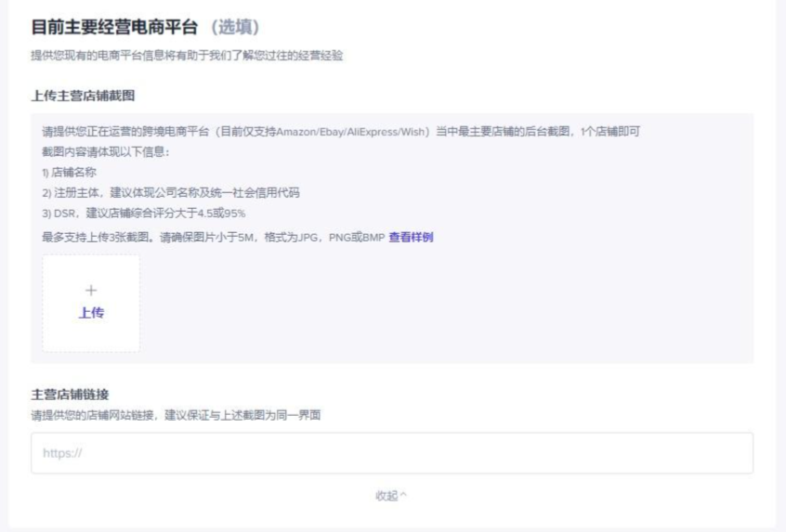Screen dimensions: 786x532
Task: Open the 查看样例 sample link
Action: (x=410, y=237)
